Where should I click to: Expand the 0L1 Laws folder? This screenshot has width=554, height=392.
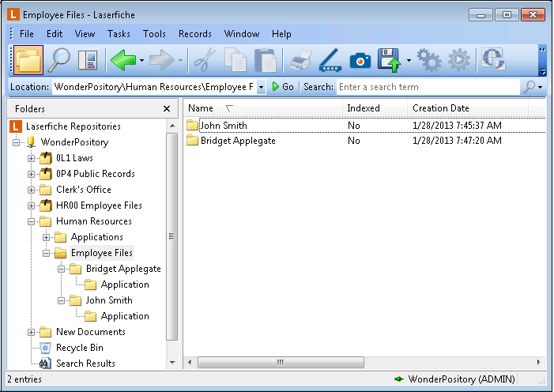click(x=31, y=158)
